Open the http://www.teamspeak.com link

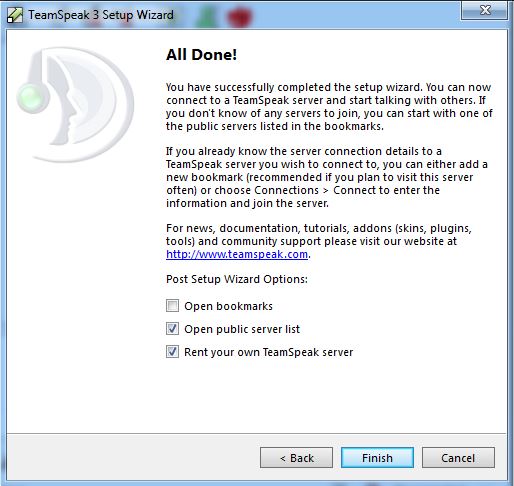click(x=237, y=254)
